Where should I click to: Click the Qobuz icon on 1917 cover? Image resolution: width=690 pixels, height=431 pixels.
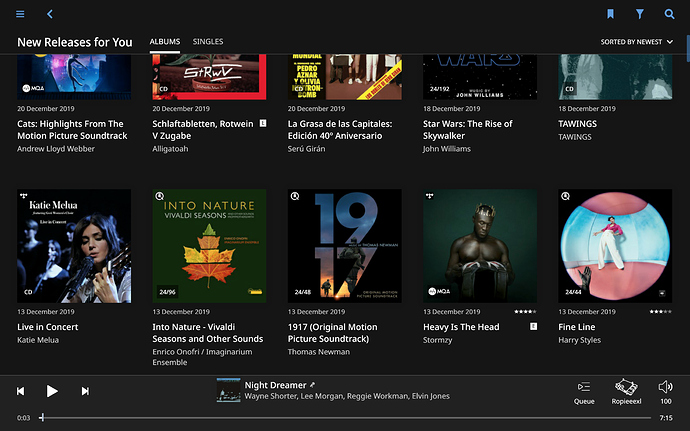(295, 196)
